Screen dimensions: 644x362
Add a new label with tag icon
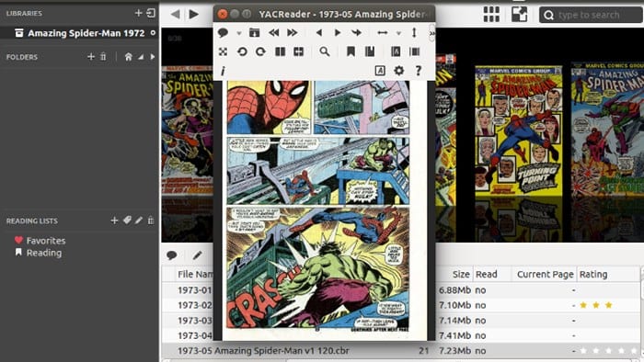pos(127,221)
